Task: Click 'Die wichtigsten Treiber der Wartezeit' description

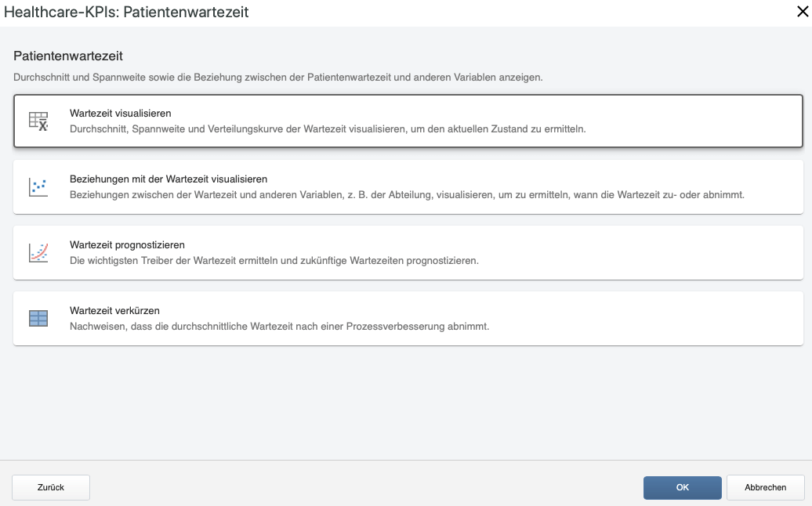Action: 274,260
